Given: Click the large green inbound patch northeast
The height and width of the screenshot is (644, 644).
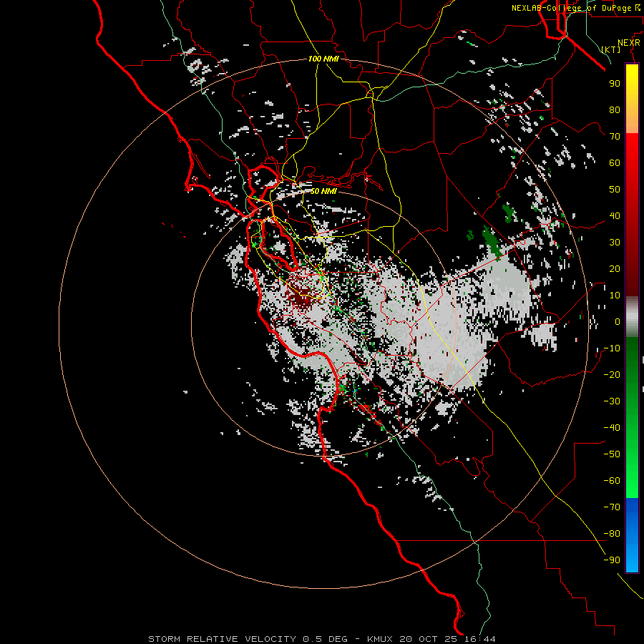Looking at the screenshot, I should click(491, 242).
